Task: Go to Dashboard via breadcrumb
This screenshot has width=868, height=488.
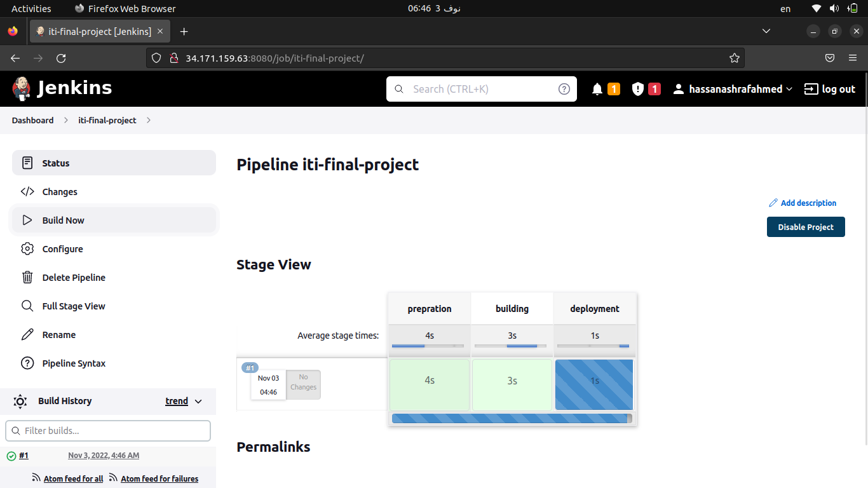Action: (x=32, y=120)
